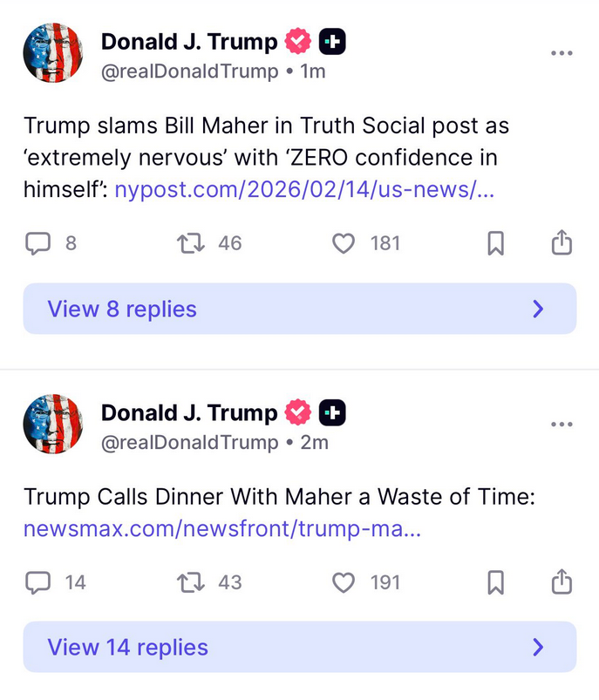Open the nypost.com article link
This screenshot has width=599, height=700.
304,190
